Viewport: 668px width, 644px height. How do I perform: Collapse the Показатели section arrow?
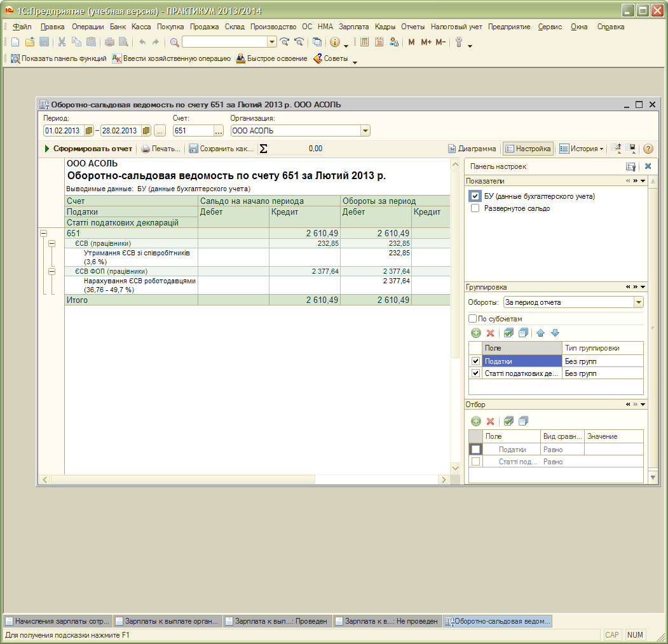(x=643, y=181)
